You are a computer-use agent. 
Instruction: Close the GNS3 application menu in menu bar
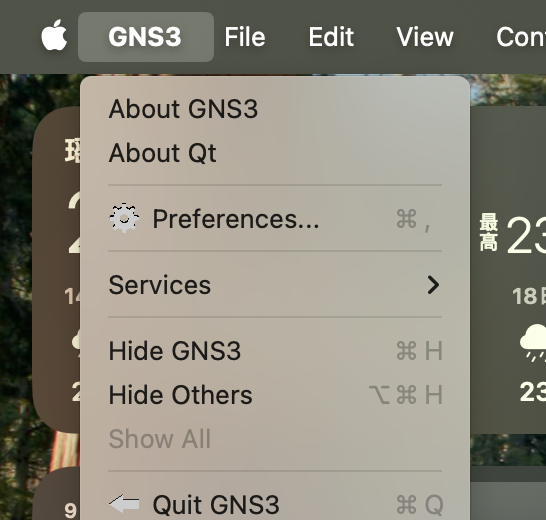coord(146,37)
